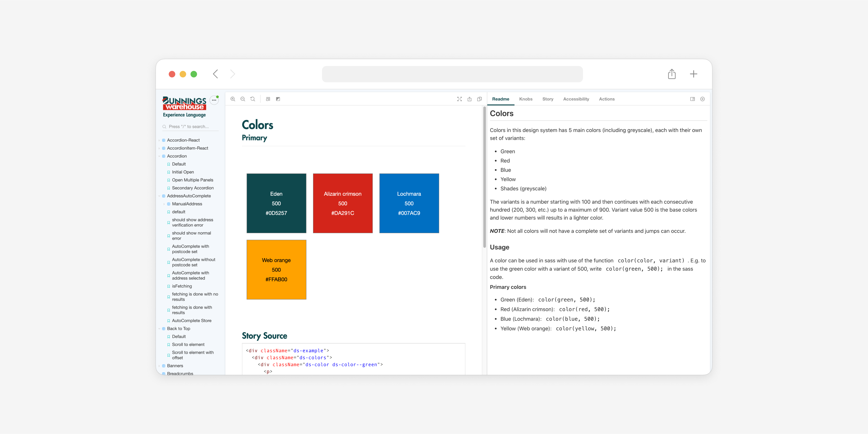This screenshot has width=868, height=434.
Task: Expand the Banners tree node arrow
Action: [159, 366]
